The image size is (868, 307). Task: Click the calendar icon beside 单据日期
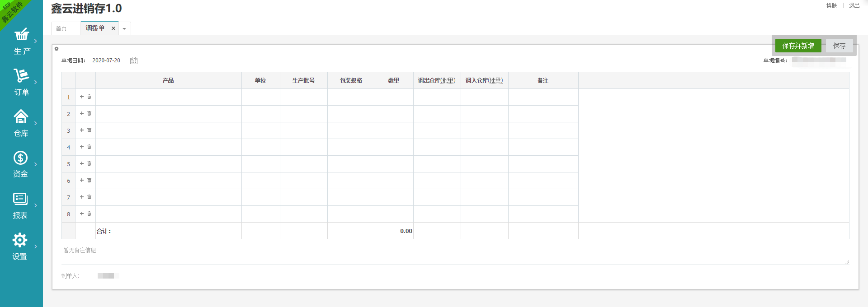click(134, 60)
